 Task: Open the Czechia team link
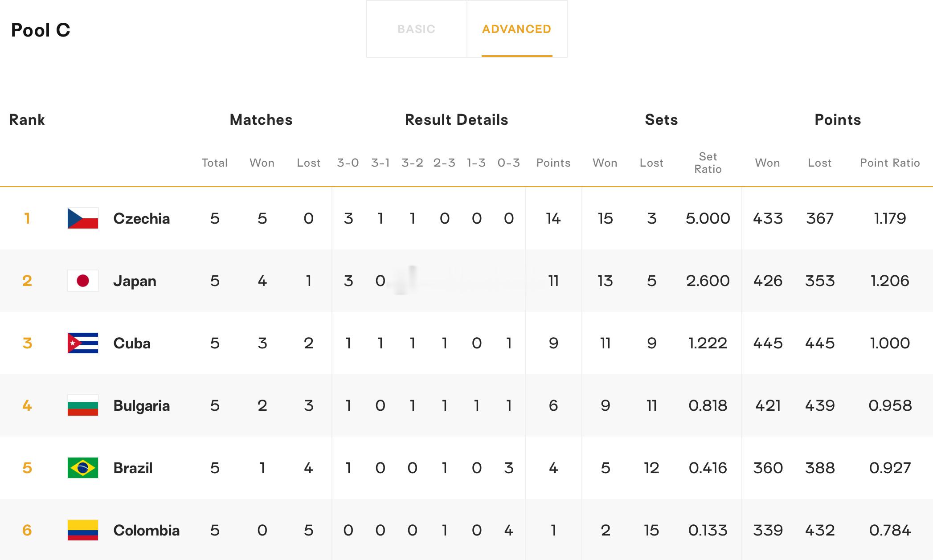(142, 219)
